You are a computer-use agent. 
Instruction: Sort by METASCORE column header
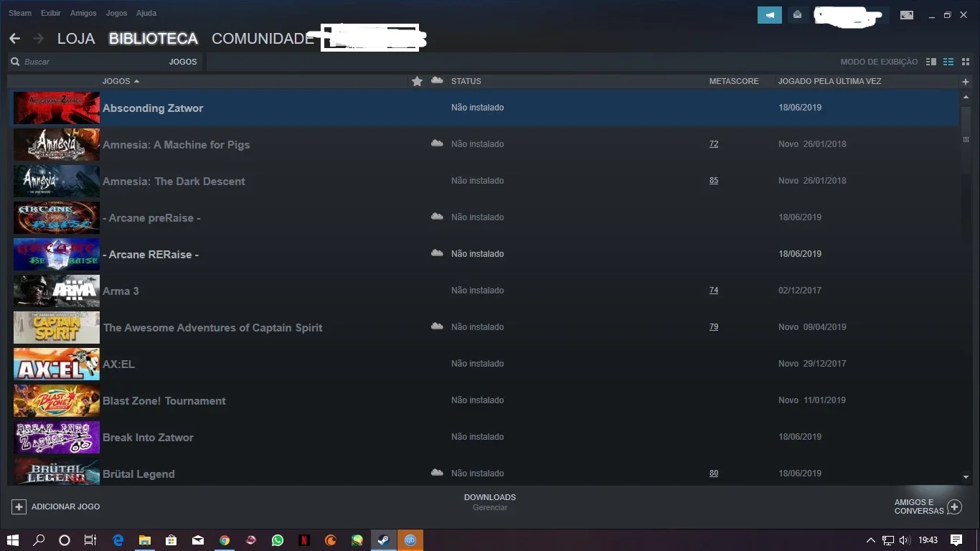(734, 81)
